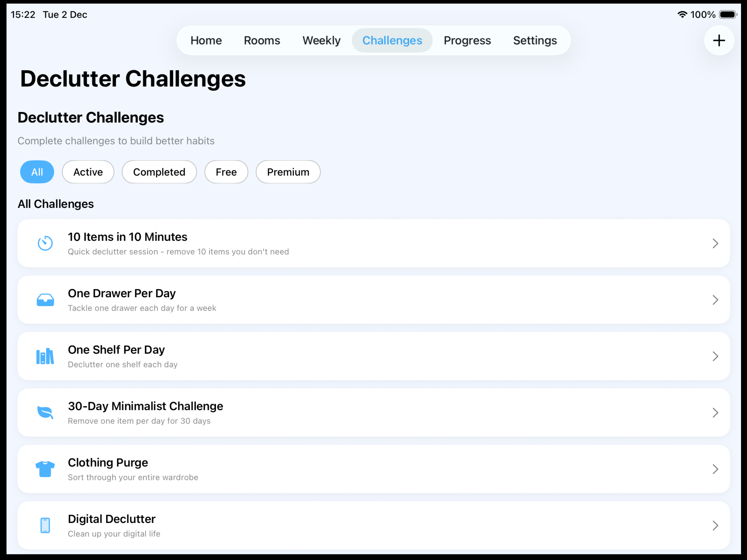Go to the Home tab

click(206, 40)
